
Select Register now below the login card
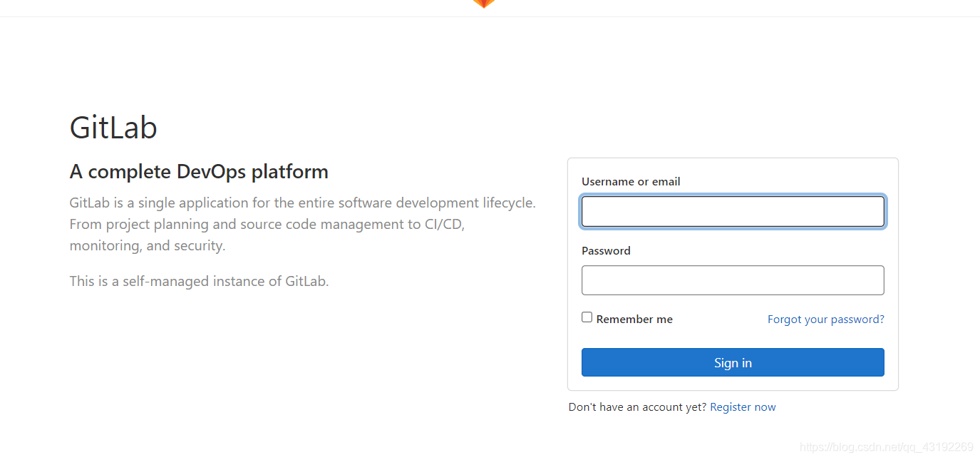point(743,407)
